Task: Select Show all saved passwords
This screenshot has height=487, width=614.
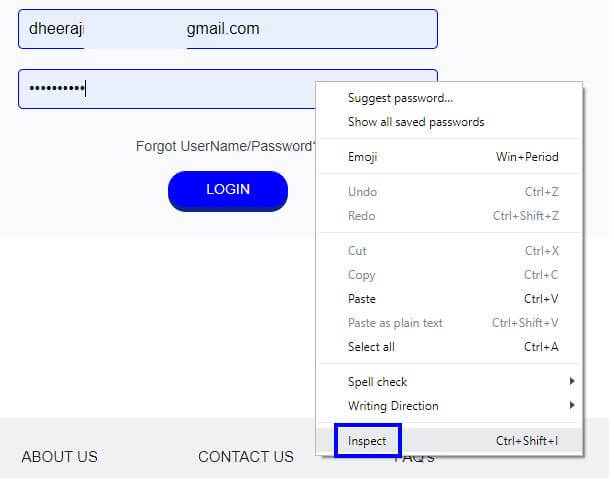Action: (x=449, y=122)
